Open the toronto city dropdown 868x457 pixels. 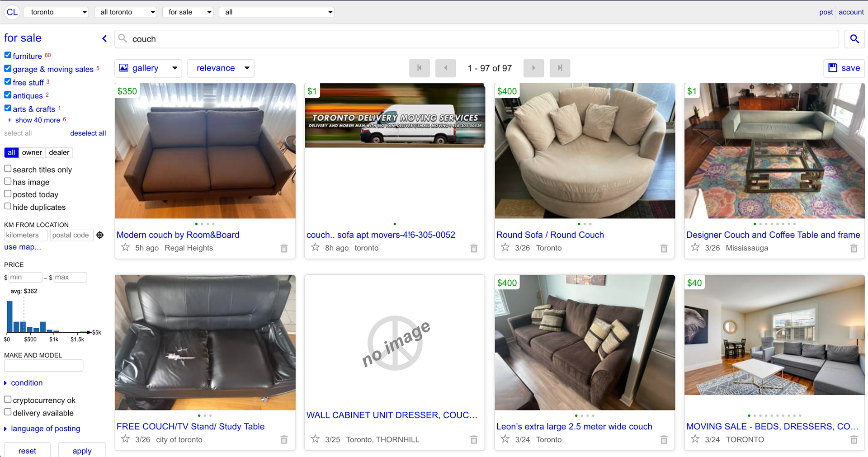tap(56, 12)
